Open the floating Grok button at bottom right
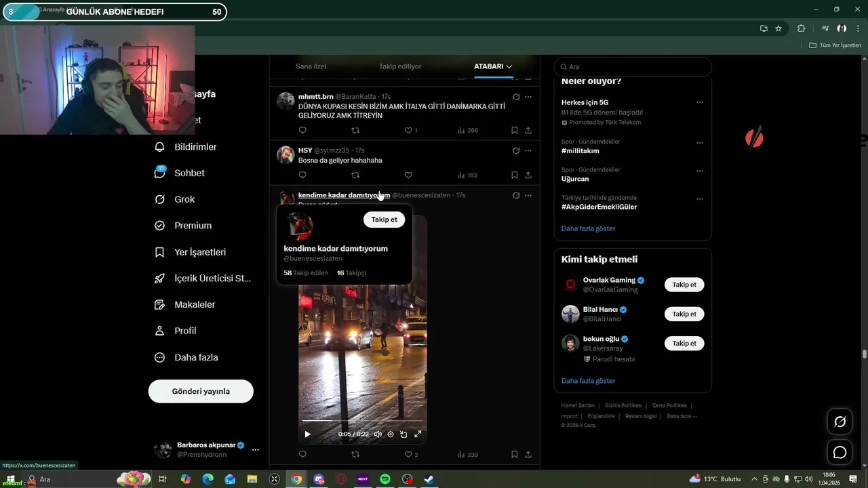The width and height of the screenshot is (868, 488). [840, 422]
